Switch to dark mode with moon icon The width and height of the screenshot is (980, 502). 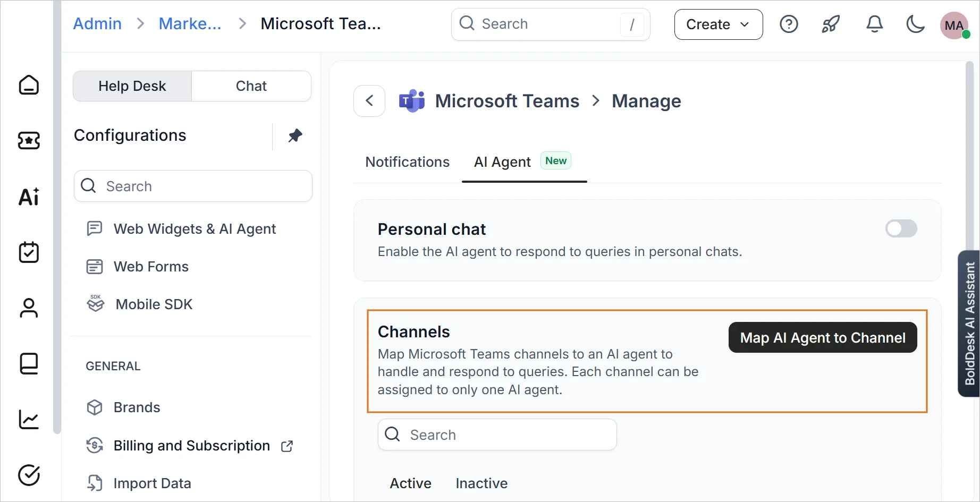click(915, 24)
